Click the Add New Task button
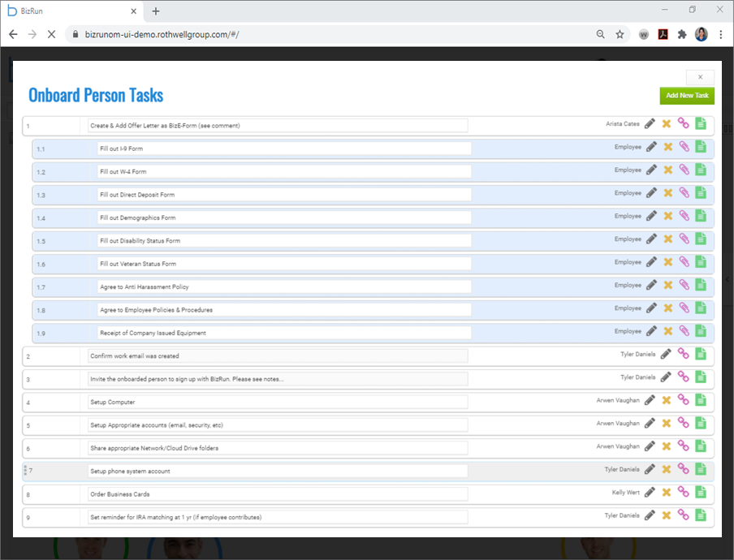Viewport: 734px width, 560px height. pyautogui.click(x=687, y=96)
